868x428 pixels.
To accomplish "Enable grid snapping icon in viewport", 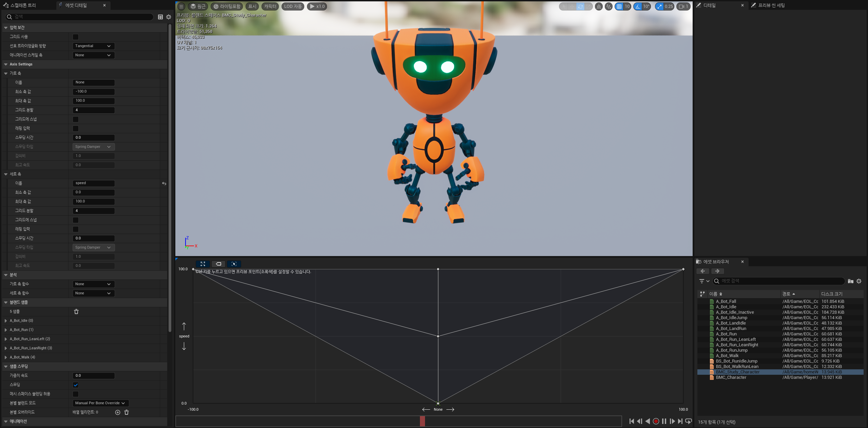I will (x=619, y=6).
